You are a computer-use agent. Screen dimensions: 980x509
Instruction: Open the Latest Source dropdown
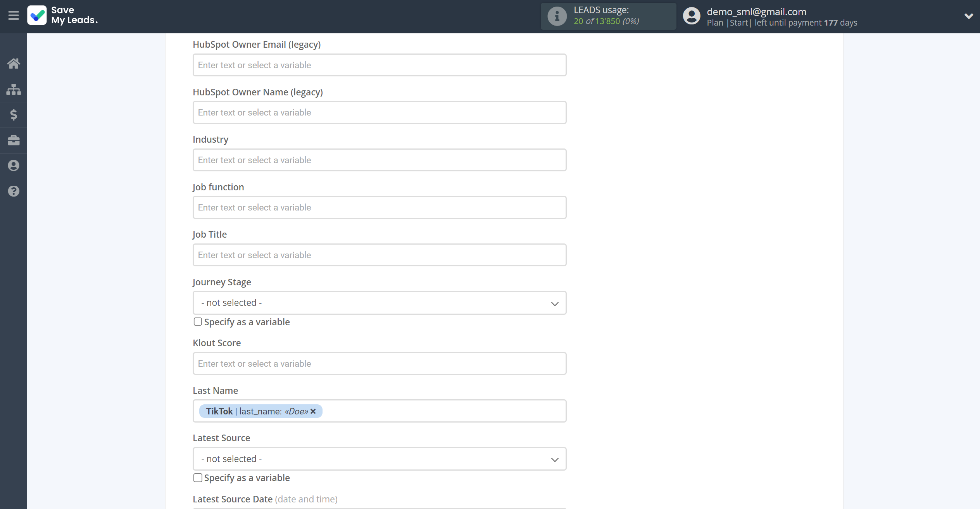380,459
